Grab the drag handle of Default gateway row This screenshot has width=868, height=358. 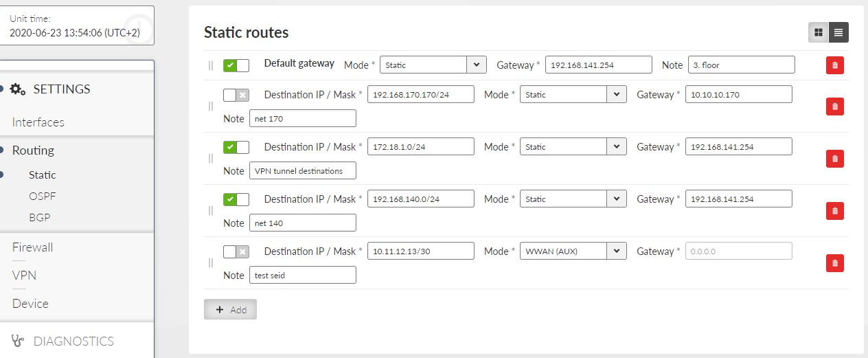tap(211, 65)
